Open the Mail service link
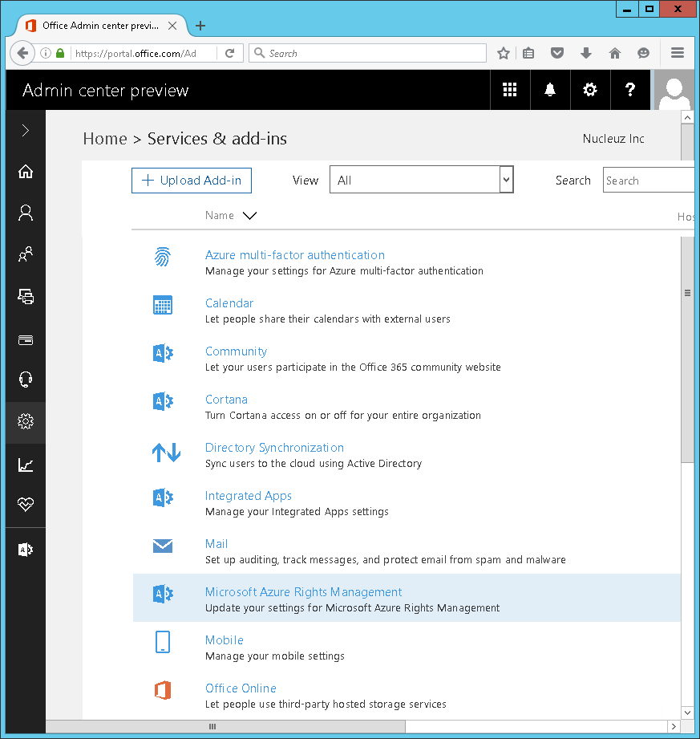 tap(216, 544)
